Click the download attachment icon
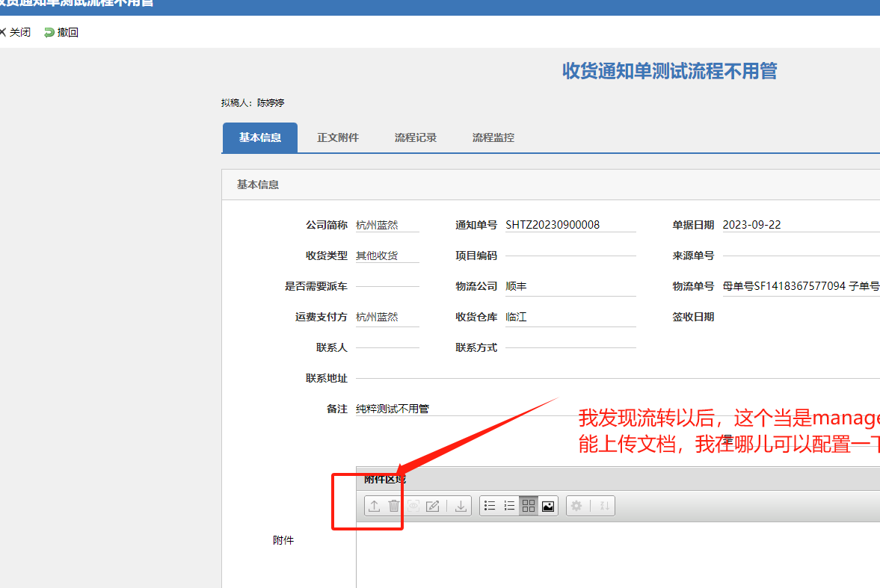 tap(461, 506)
